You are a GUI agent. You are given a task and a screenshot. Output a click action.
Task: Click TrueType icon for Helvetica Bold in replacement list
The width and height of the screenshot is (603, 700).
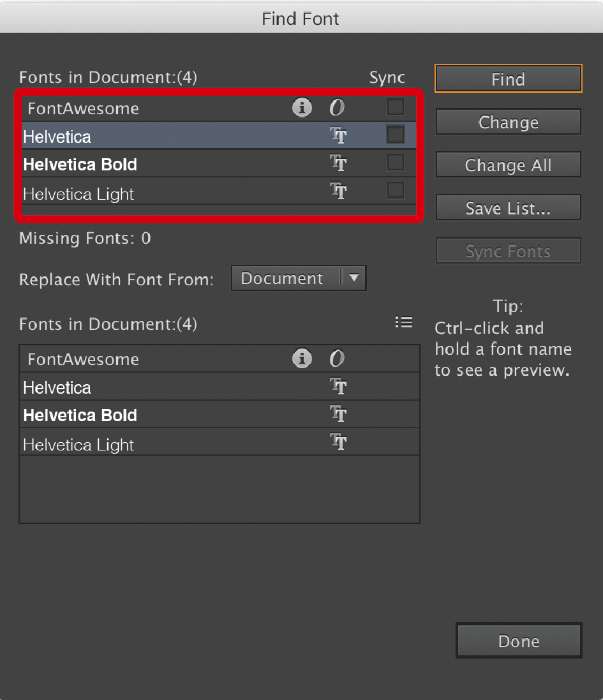338,415
